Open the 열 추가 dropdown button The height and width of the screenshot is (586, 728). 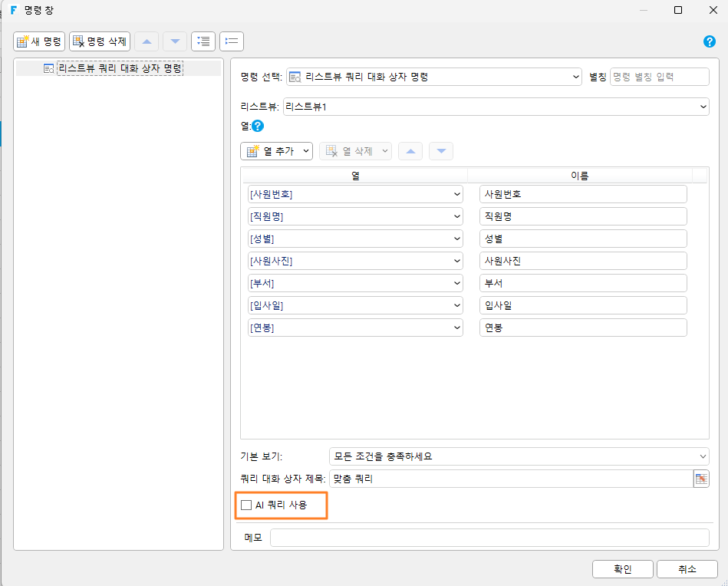(x=277, y=151)
